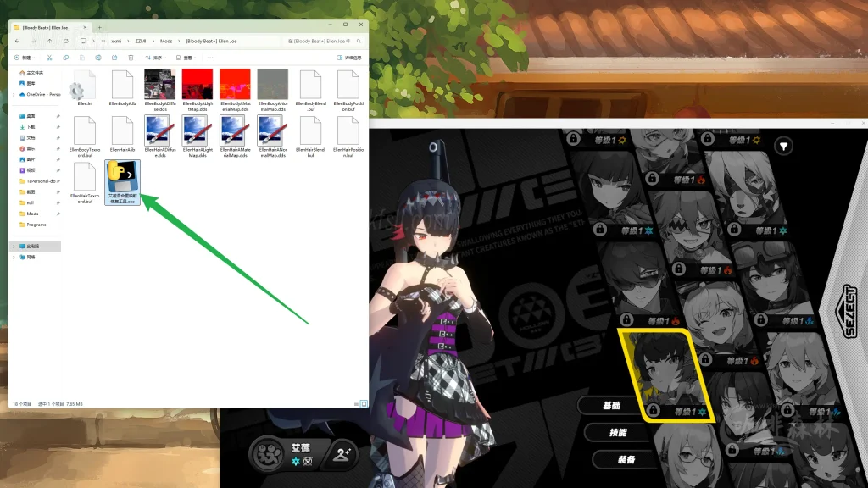Click the delete trash icon in toolbar

tap(131, 58)
